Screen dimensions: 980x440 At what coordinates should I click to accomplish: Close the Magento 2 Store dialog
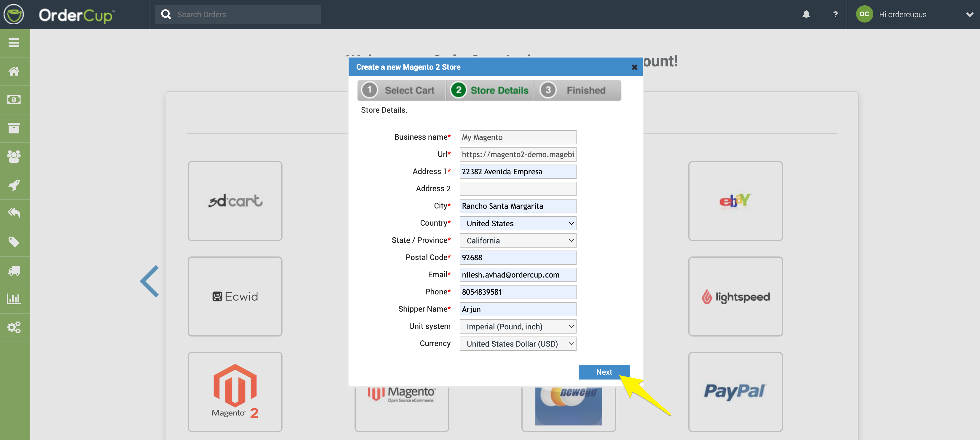634,67
